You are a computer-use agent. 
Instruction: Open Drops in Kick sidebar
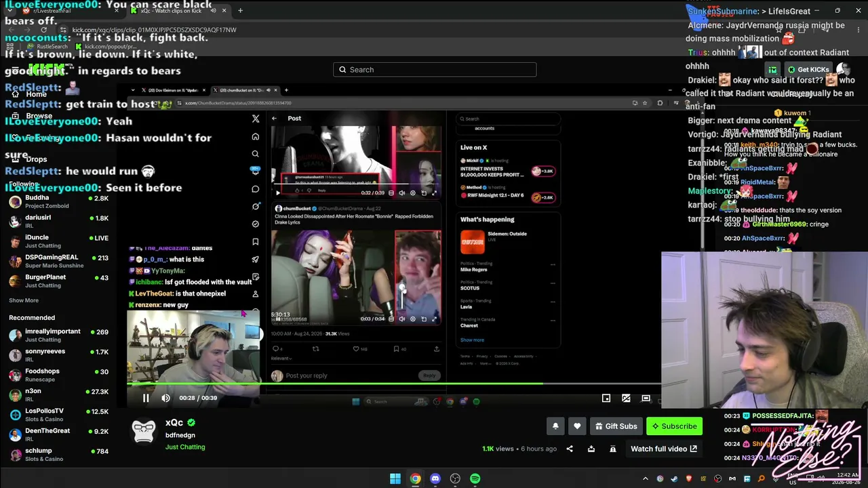pyautogui.click(x=30, y=159)
